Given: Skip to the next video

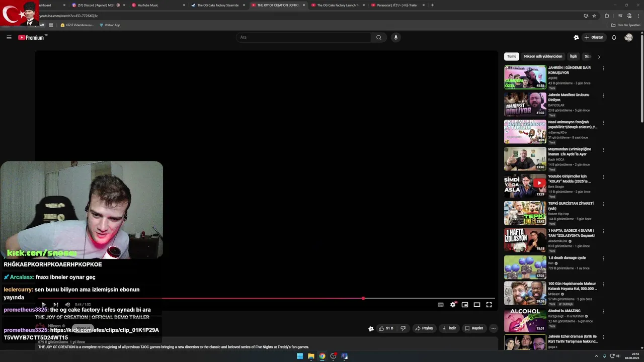Looking at the screenshot, I should point(55,305).
